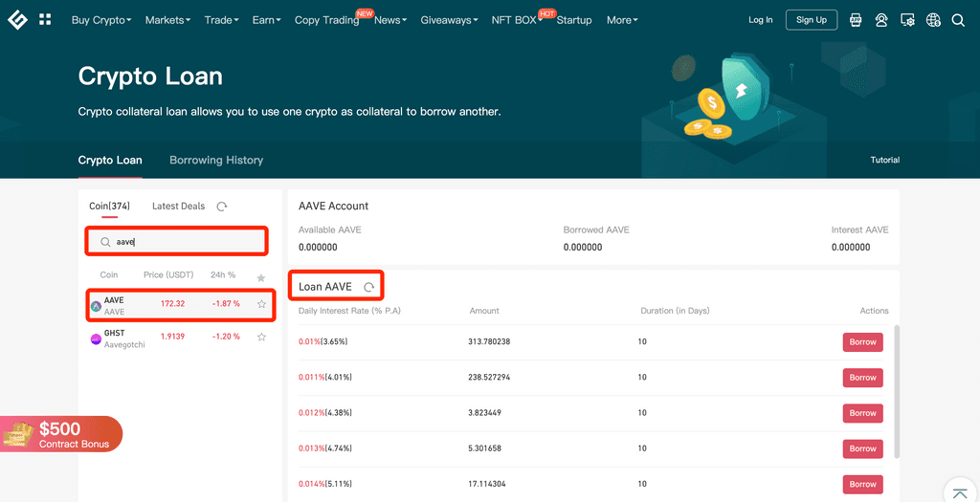Open language and currency globe icon
980x502 pixels.
pyautogui.click(x=934, y=20)
